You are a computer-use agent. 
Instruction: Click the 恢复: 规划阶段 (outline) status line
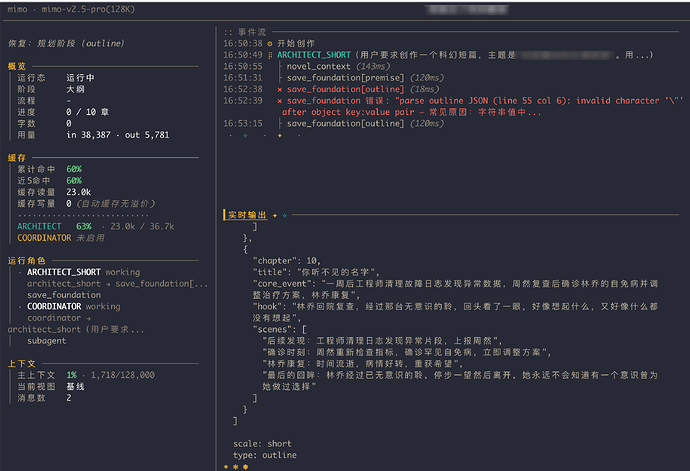click(x=66, y=44)
